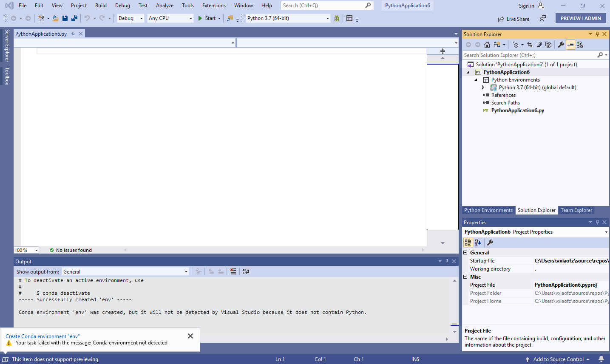The image size is (610, 364).
Task: Open Python interactive window from the toolbar
Action: [x=336, y=18]
